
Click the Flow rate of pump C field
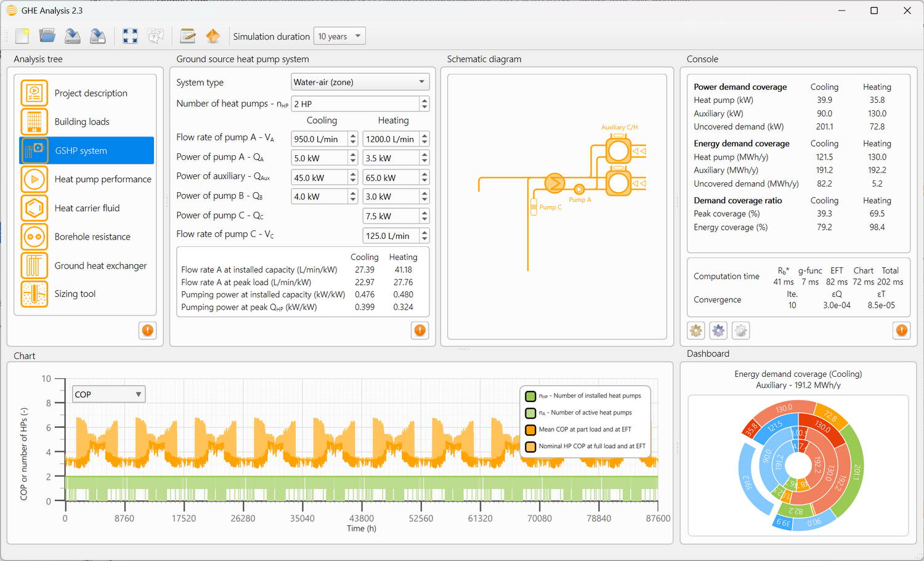pyautogui.click(x=391, y=236)
